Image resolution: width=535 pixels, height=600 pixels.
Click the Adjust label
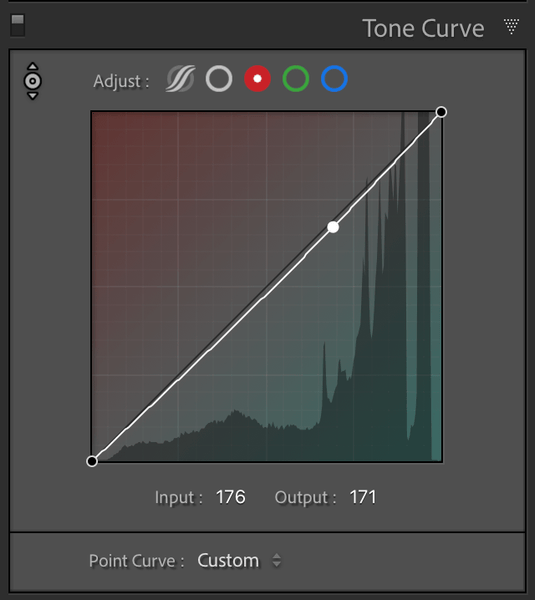click(121, 81)
